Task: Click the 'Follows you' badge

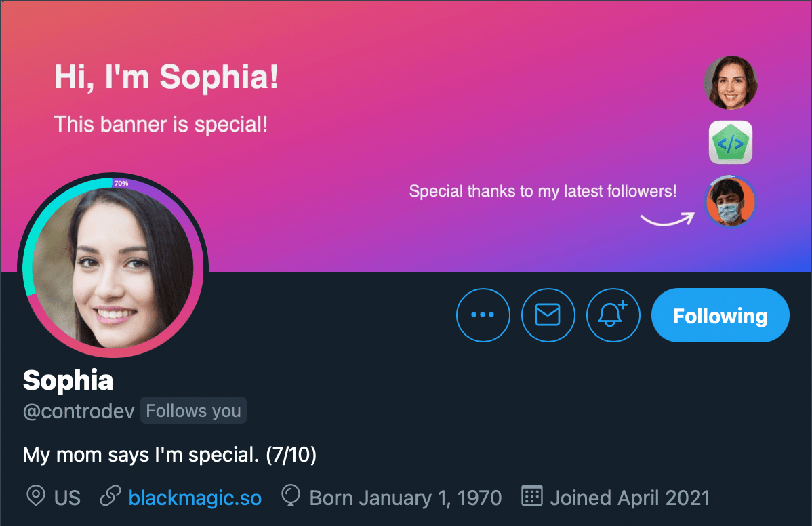Action: coord(193,411)
